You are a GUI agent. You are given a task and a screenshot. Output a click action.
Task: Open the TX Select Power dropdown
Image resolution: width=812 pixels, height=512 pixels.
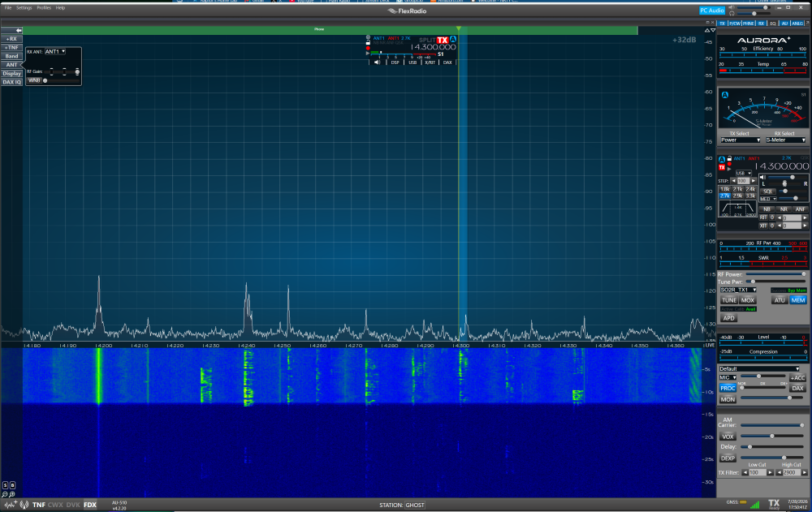coord(741,140)
